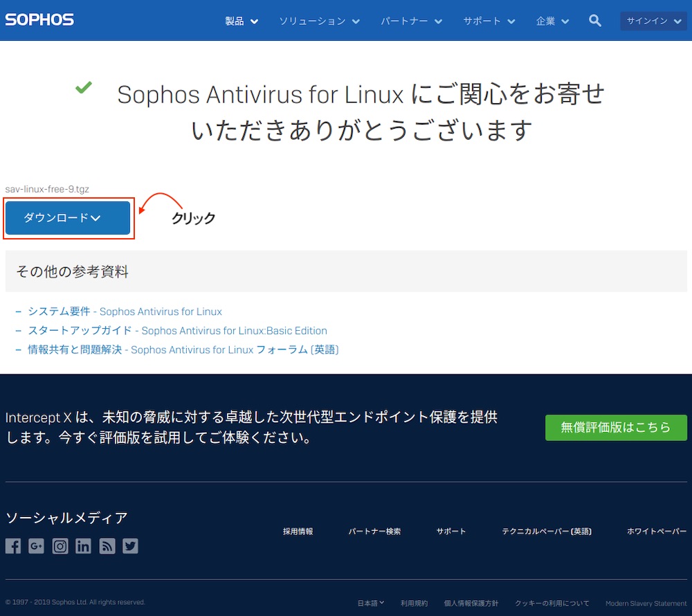The width and height of the screenshot is (692, 616).
Task: Open the Google Plus social icon
Action: coord(36,546)
